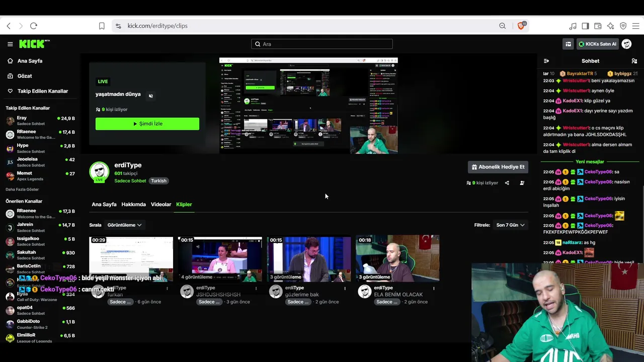
Task: Expand Daha Fazla Göster in followed channels
Action: click(22, 190)
